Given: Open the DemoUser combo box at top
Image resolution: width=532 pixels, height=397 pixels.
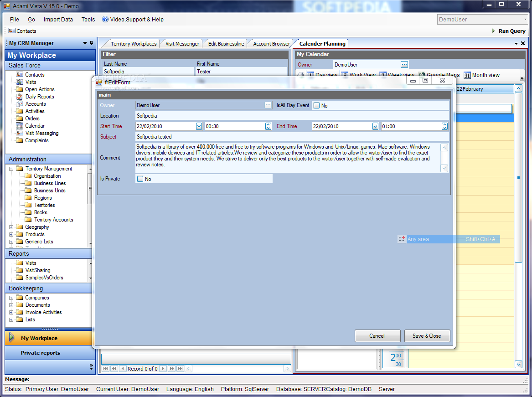Looking at the screenshot, I should coord(482,19).
